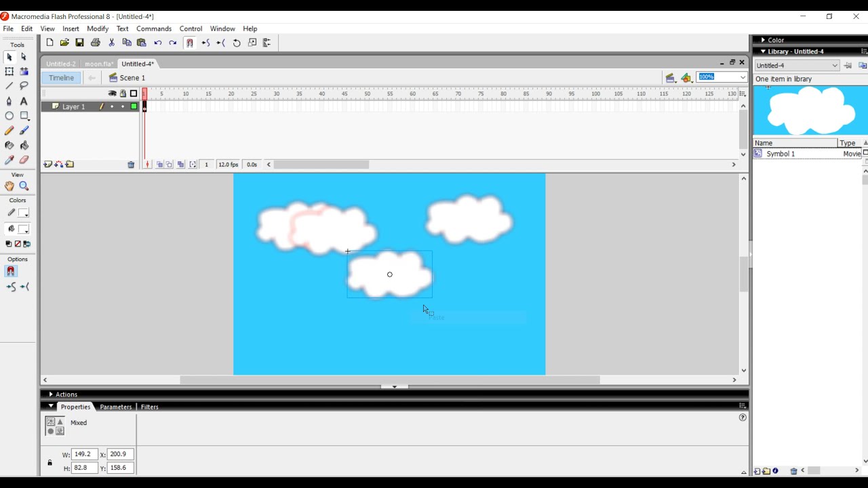Select the Line tool
Viewport: 868px width, 488px height.
pyautogui.click(x=9, y=86)
